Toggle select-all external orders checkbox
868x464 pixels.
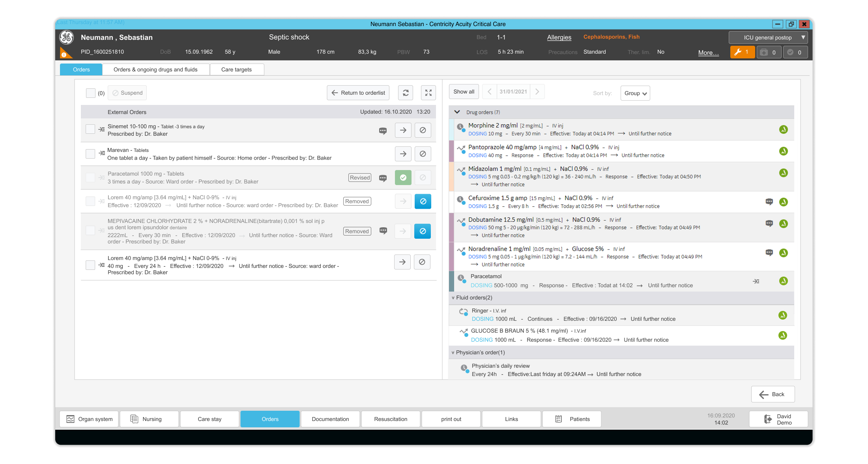tap(91, 93)
